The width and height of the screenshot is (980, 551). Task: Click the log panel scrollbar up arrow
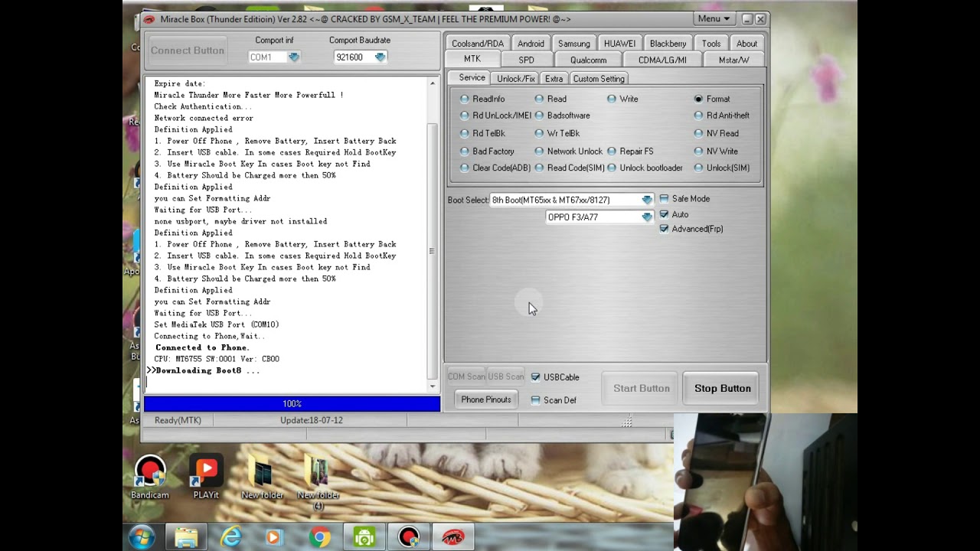click(x=433, y=83)
